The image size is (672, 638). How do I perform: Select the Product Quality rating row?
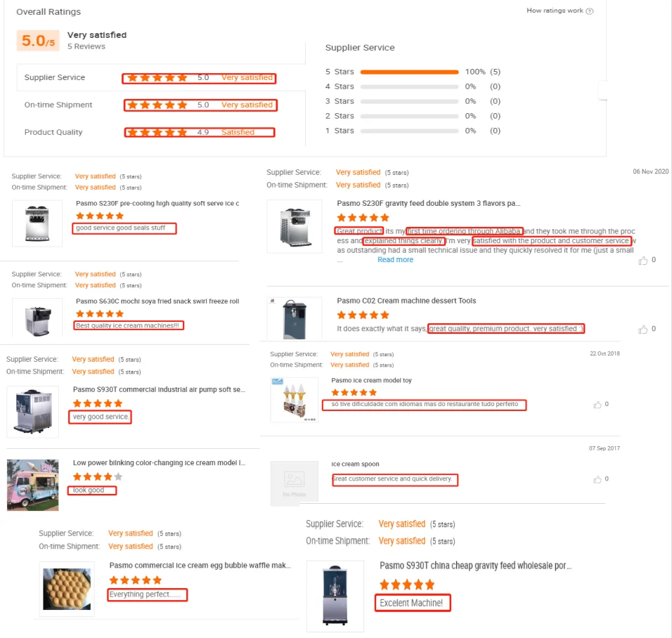click(53, 133)
